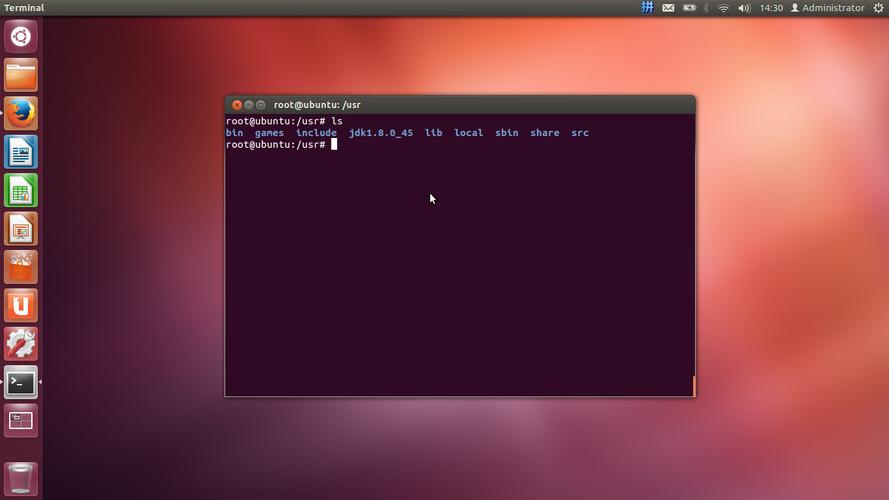Click the 'include' directory in ls output
889x500 pixels.
point(316,133)
